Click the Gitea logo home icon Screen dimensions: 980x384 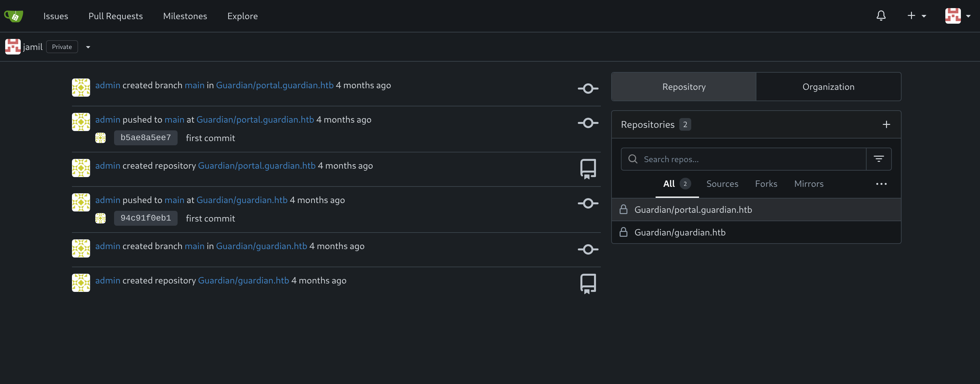click(14, 16)
